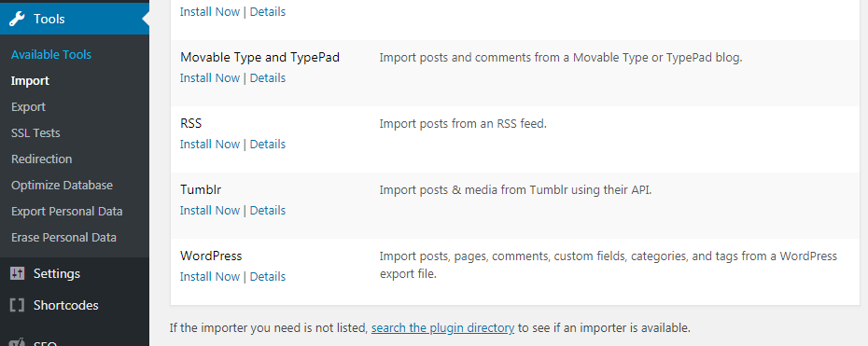868x346 pixels.
Task: Install the WordPress importer now
Action: point(210,276)
